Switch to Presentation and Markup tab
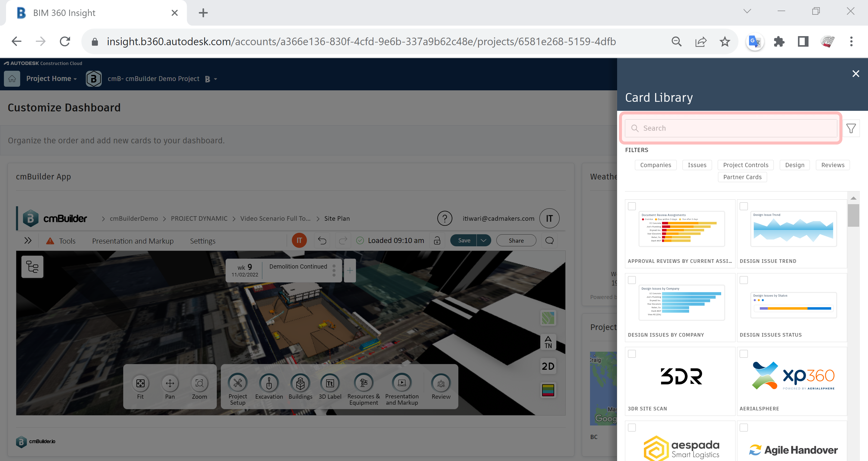 [133, 241]
